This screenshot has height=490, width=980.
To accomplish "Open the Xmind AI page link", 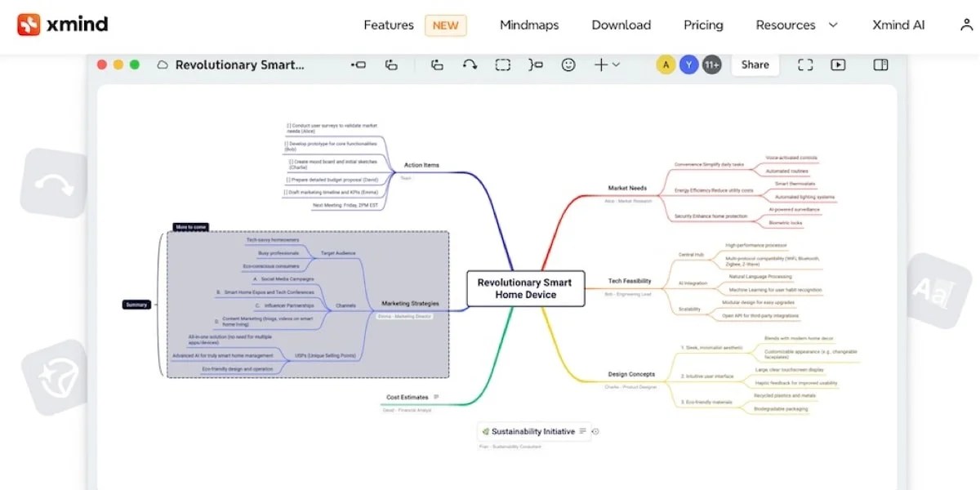I will pyautogui.click(x=898, y=25).
